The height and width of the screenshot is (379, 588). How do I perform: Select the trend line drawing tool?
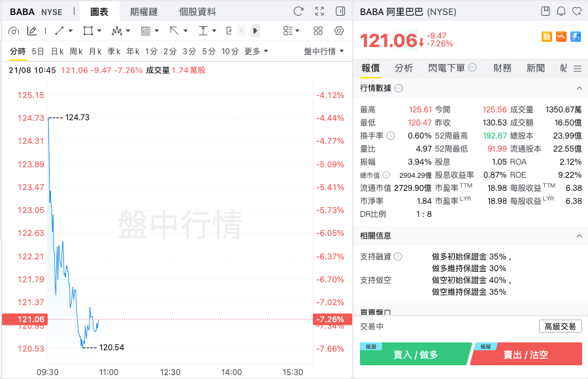pos(59,31)
